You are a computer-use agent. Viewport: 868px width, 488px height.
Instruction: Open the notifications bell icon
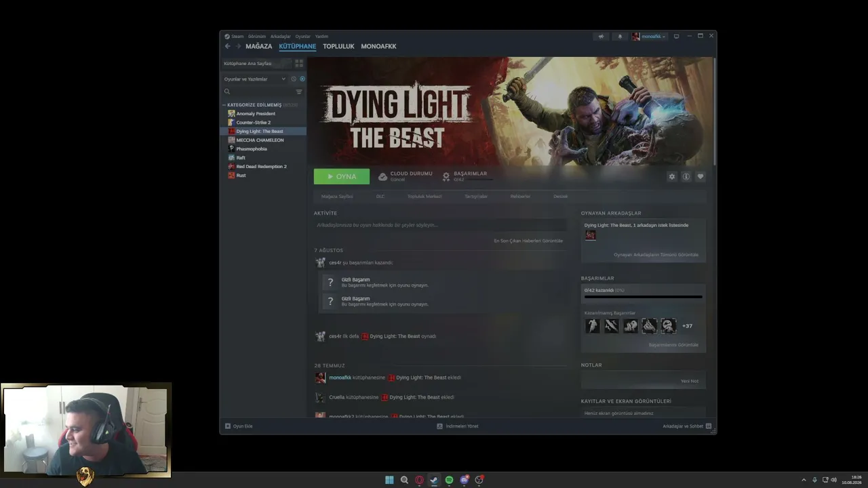[x=620, y=37]
